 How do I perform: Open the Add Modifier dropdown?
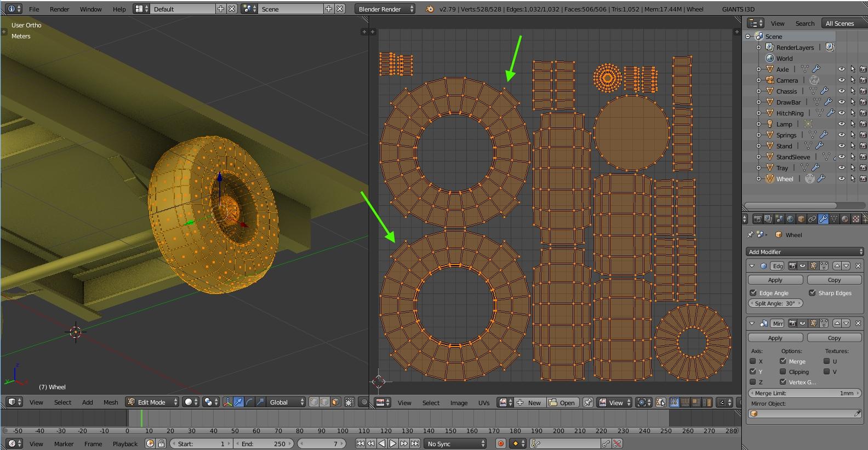tap(805, 252)
